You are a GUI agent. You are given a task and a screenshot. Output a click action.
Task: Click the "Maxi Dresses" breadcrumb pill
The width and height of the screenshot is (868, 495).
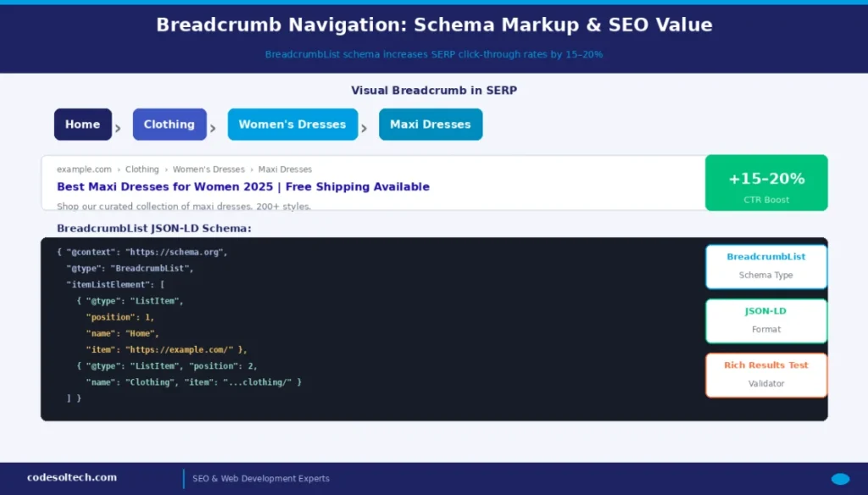430,124
